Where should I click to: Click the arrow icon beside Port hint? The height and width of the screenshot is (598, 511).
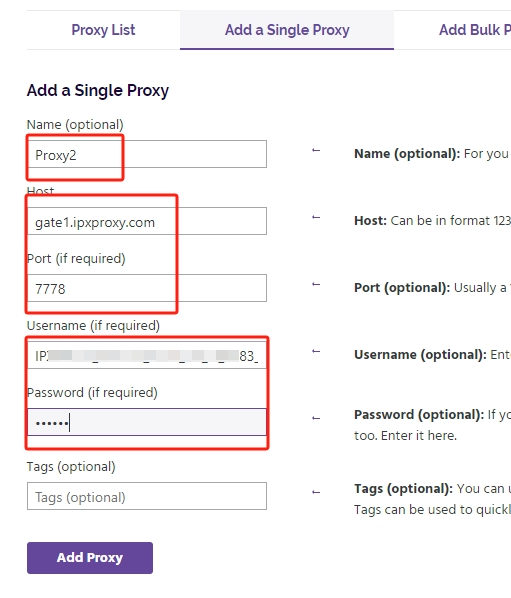click(316, 284)
